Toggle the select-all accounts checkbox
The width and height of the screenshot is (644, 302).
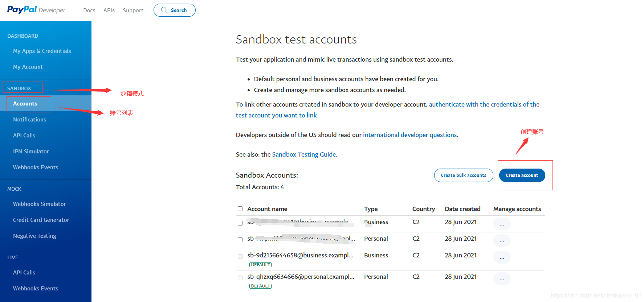pyautogui.click(x=240, y=208)
